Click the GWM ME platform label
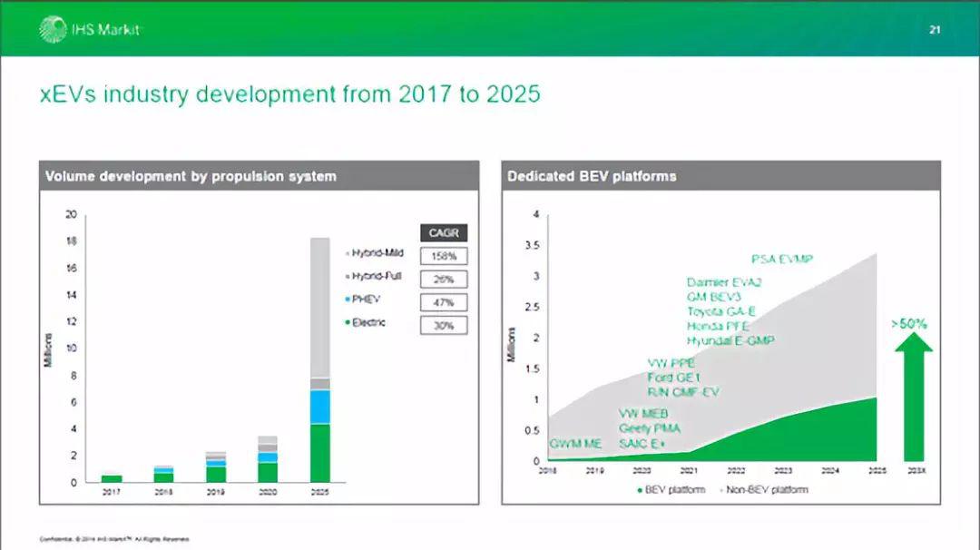The image size is (980, 550). click(575, 444)
